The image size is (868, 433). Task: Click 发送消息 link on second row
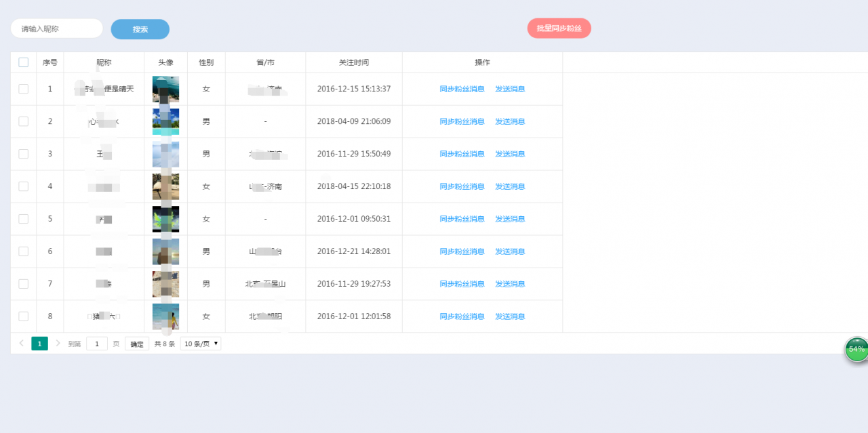tap(510, 121)
